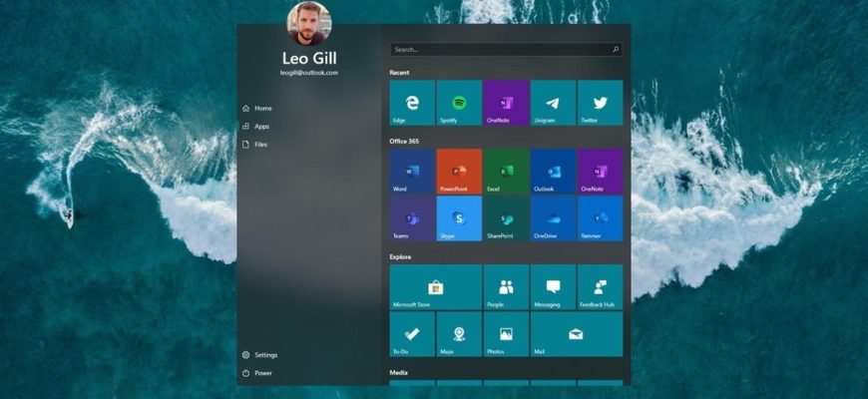
Task: Click Power in the sidebar
Action: point(256,373)
